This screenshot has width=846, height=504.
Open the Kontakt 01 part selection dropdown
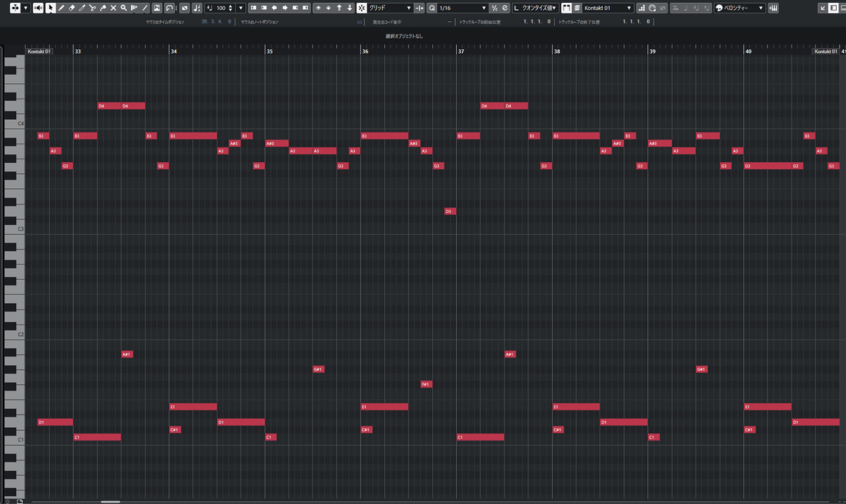(608, 8)
